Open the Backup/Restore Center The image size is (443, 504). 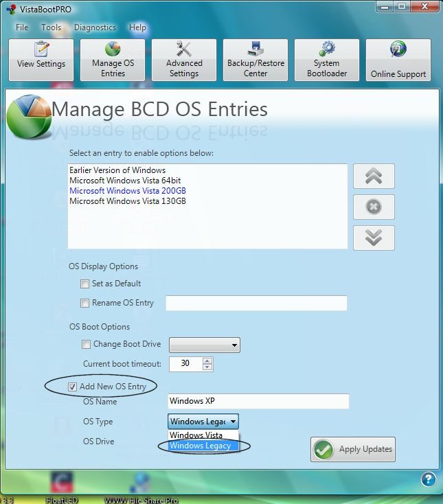(255, 60)
